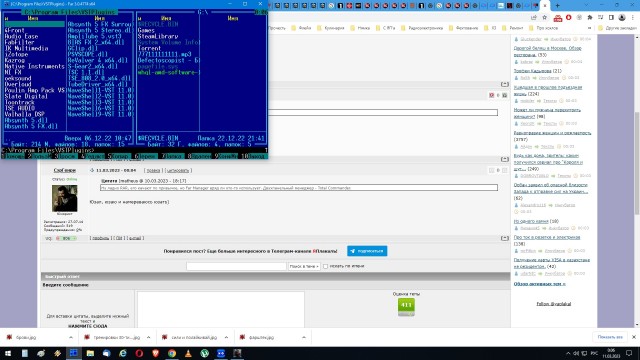Click 'Обзор активных тем' link in sidebar
The height and width of the screenshot is (360, 640).
pyautogui.click(x=540, y=284)
